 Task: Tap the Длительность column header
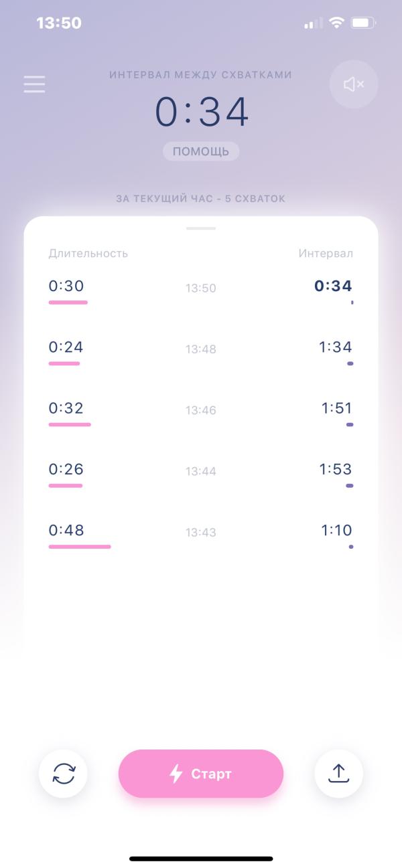pos(88,253)
